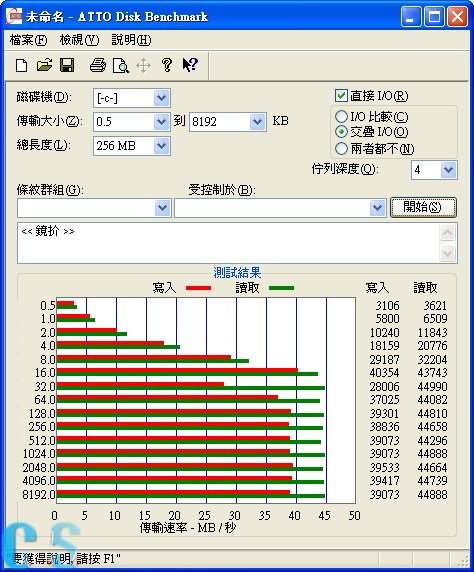474x572 pixels.
Task: Click the 開始(S) start button
Action: (x=423, y=207)
